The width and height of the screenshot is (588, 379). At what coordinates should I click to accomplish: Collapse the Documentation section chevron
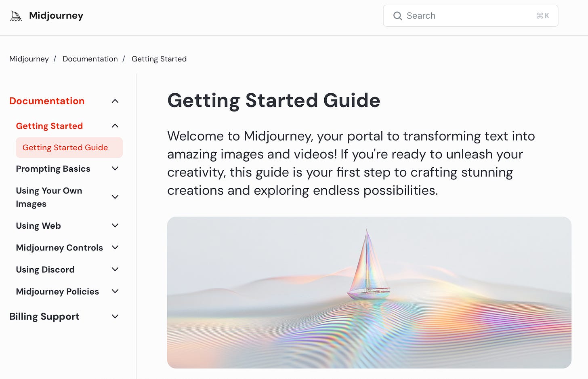(x=115, y=101)
